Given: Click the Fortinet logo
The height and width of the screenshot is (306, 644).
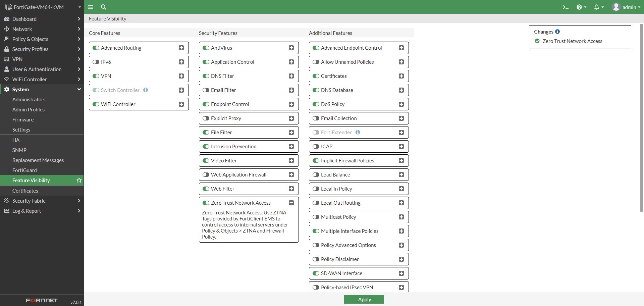Looking at the screenshot, I should pyautogui.click(x=42, y=300).
